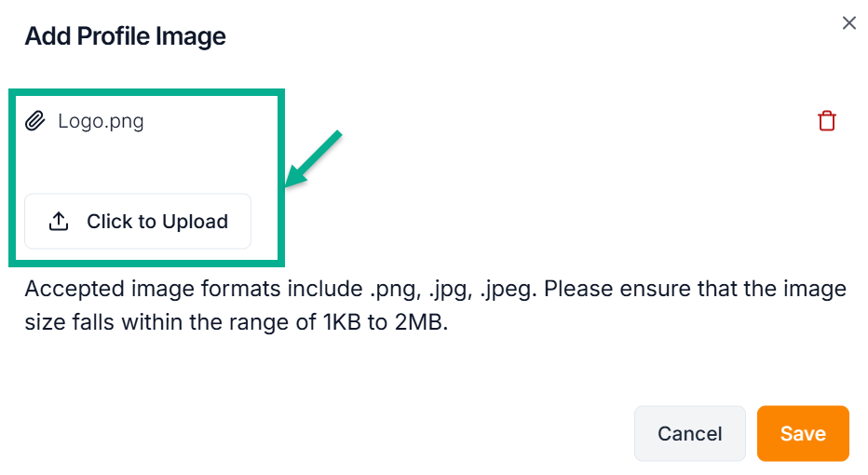The image size is (868, 475).
Task: Save the uploaded profile image
Action: pos(802,433)
